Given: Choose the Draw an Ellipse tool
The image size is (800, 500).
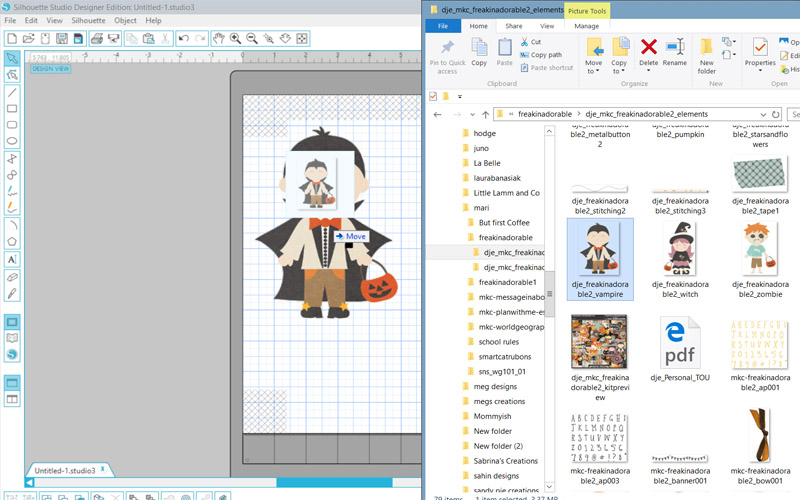Looking at the screenshot, I should pos(12,141).
